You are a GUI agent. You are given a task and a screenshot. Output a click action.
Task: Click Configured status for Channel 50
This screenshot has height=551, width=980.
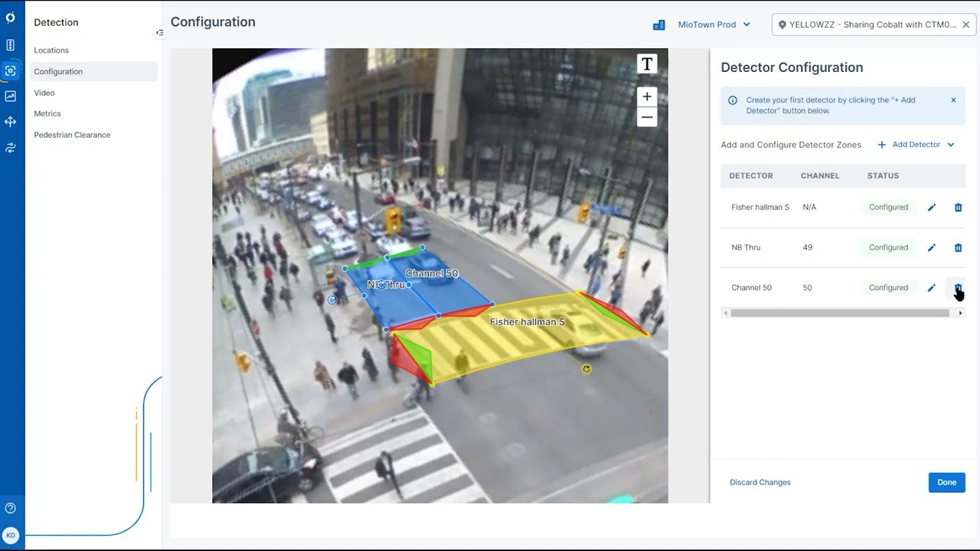click(x=888, y=288)
